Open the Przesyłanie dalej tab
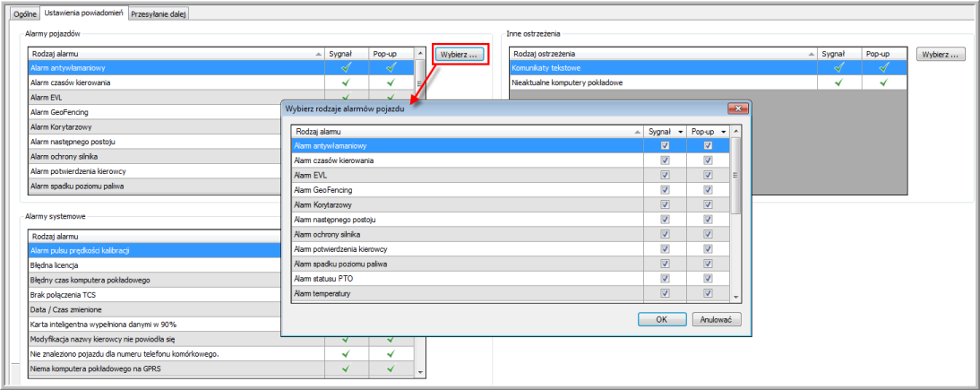This screenshot has width=980, height=390. [158, 14]
